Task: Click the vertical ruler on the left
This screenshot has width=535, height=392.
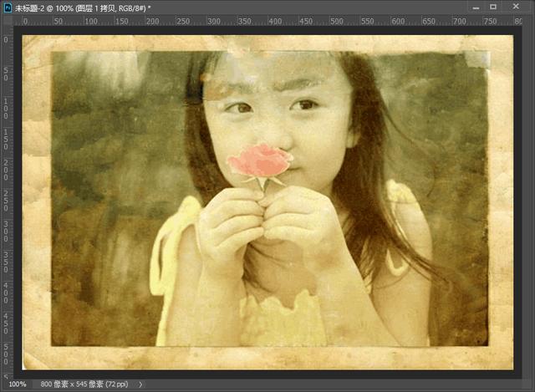Action: (x=7, y=202)
